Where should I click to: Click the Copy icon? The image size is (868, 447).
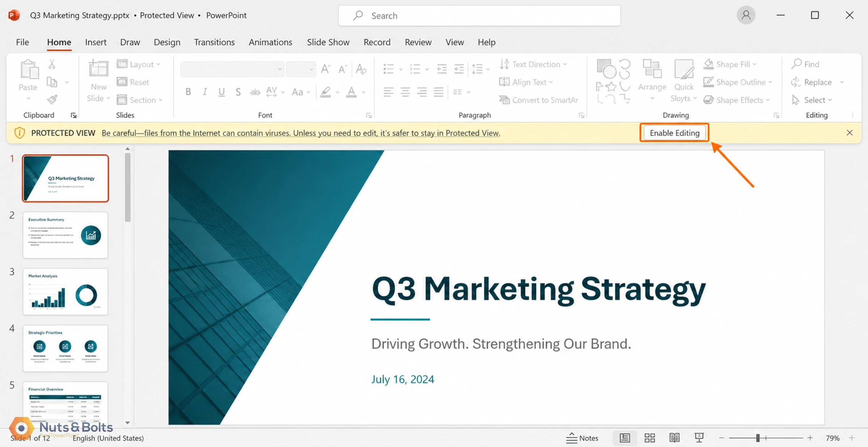52,82
